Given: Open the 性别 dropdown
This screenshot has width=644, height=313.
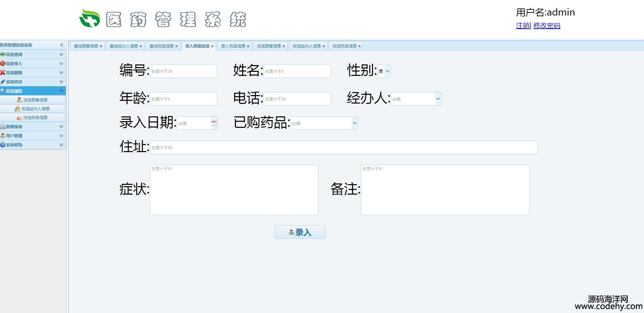Looking at the screenshot, I should click(384, 71).
